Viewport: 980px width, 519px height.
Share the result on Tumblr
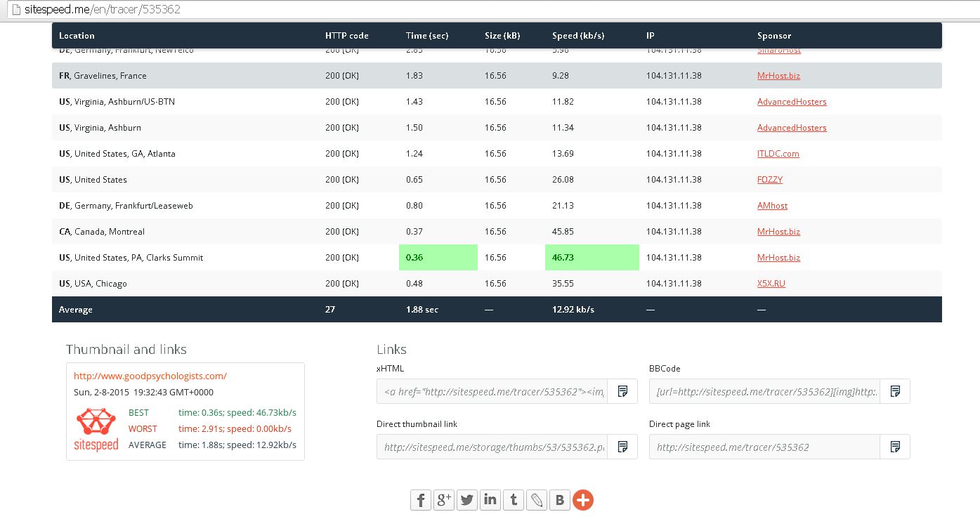(x=514, y=500)
